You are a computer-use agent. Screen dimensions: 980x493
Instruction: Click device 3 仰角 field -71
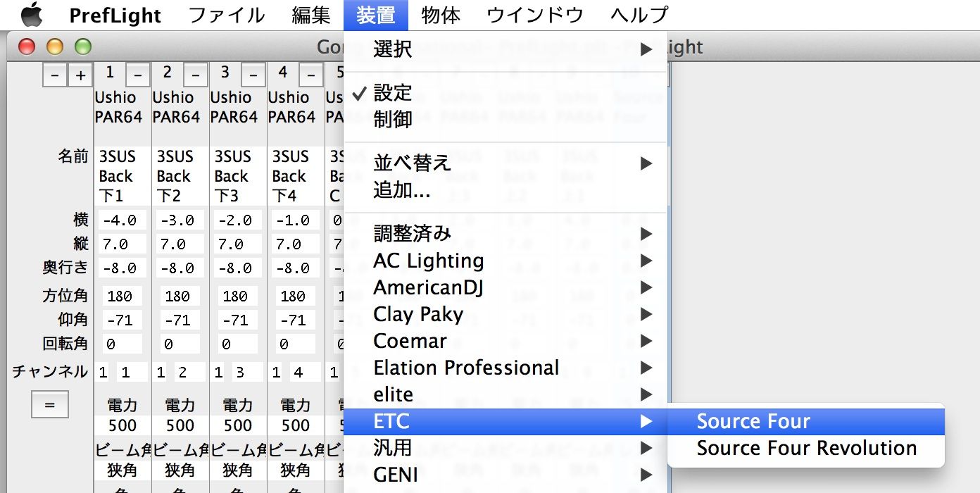[x=237, y=320]
